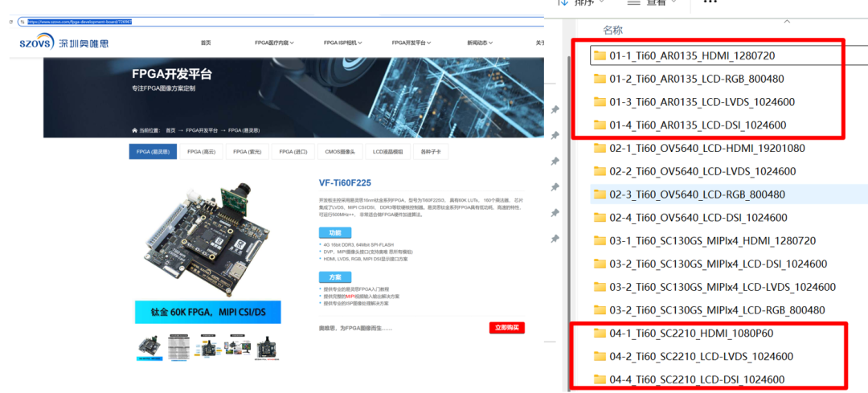Click the bullet text 4G 16bit DDR3, 64Mbit SPI-FLASH
The width and height of the screenshot is (868, 393).
358,244
